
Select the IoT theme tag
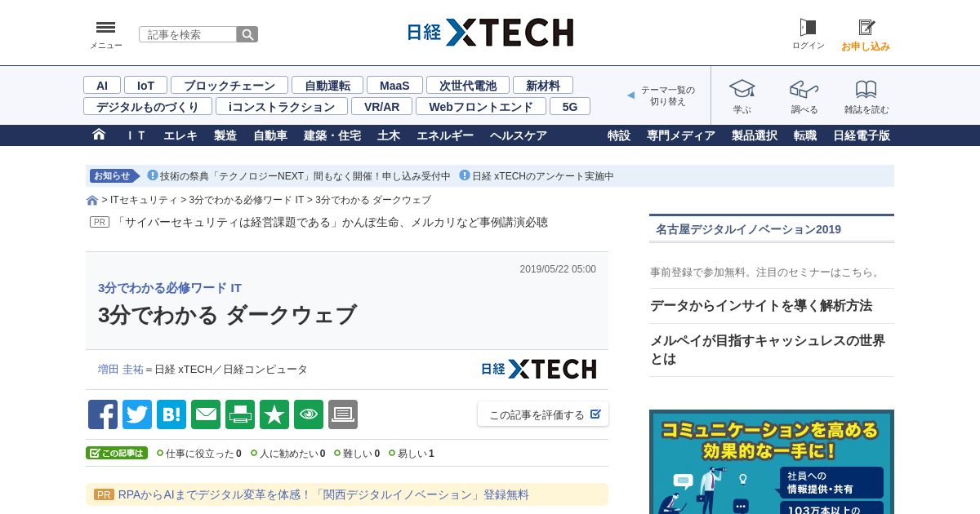(x=145, y=85)
